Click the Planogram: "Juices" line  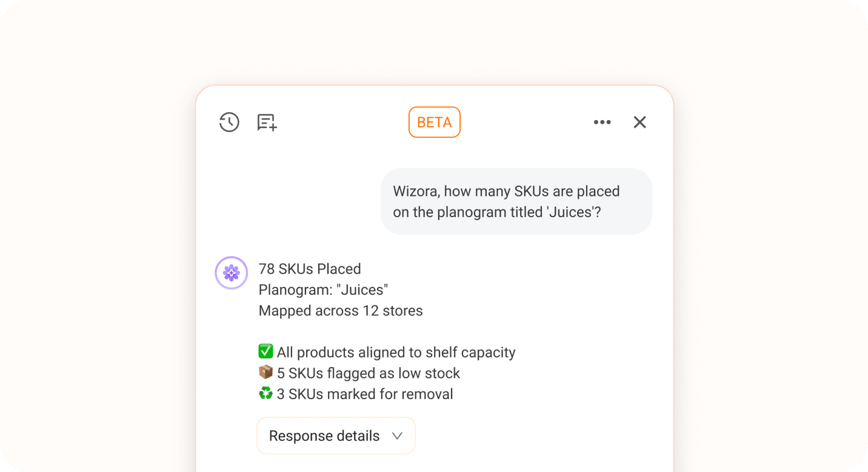click(323, 290)
